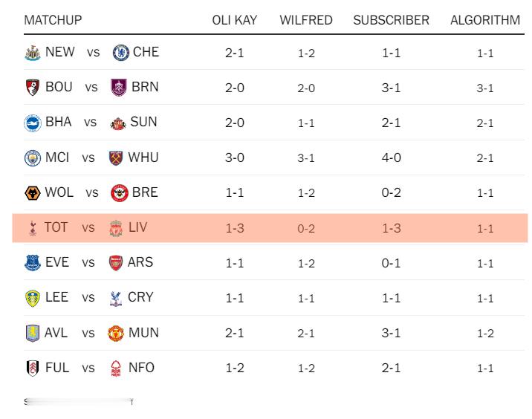532x419 pixels.
Task: Click the Bournemouth club crest
Action: click(32, 88)
